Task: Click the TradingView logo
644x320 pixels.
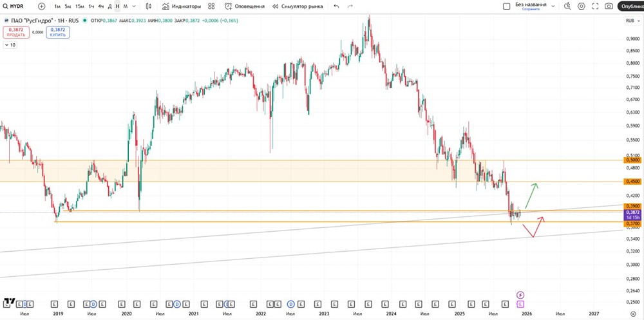Action: click(x=9, y=302)
